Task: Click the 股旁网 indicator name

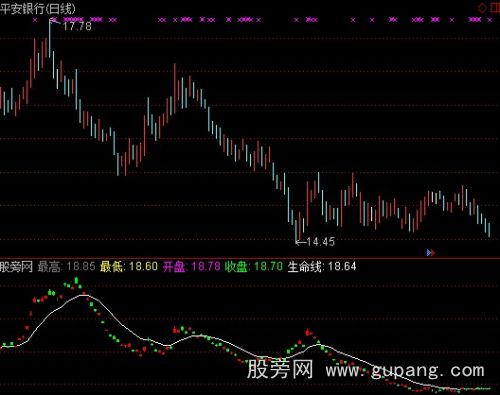Action: (16, 267)
